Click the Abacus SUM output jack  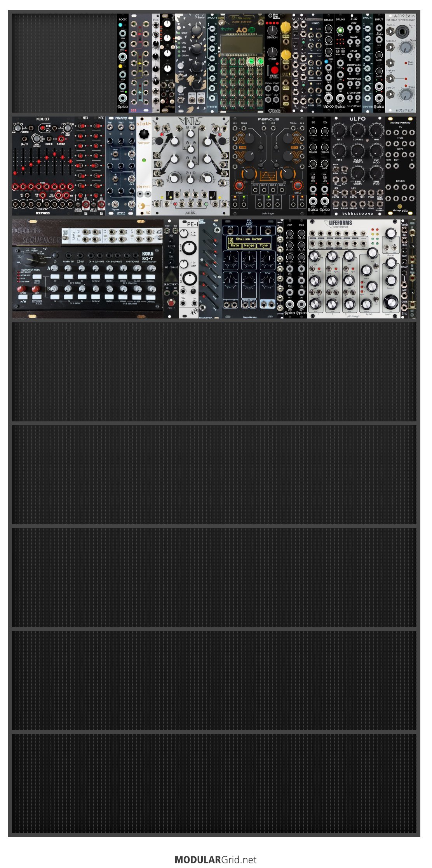pos(268,204)
